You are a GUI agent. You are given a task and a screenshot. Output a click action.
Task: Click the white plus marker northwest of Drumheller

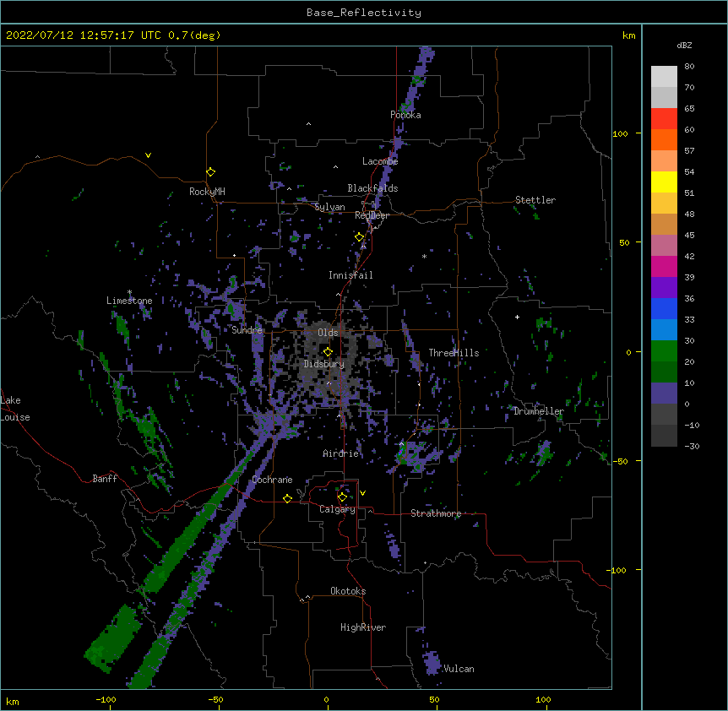517,317
